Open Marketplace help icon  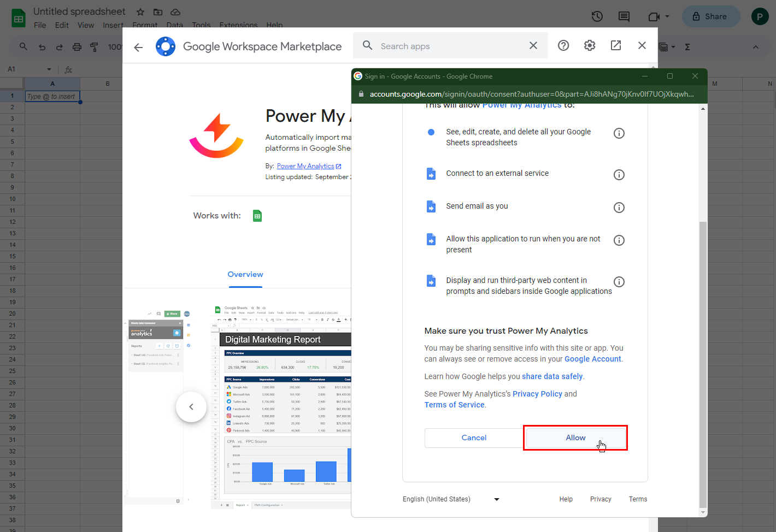point(563,46)
